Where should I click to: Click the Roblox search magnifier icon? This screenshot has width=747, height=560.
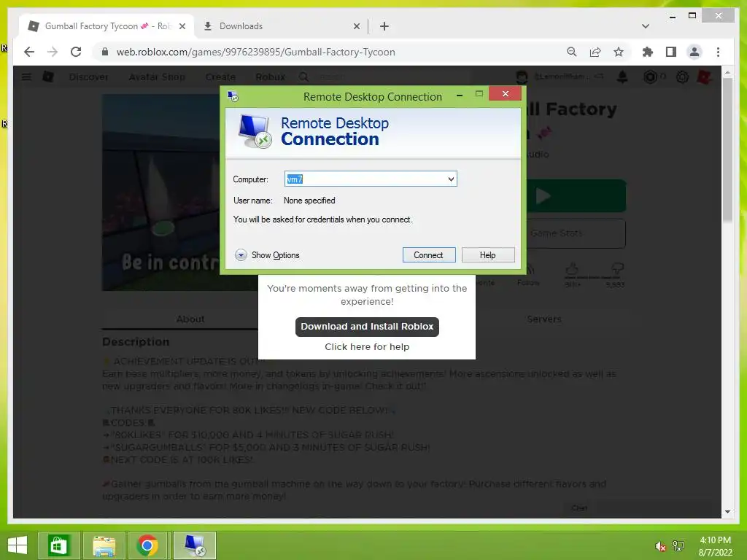point(303,77)
